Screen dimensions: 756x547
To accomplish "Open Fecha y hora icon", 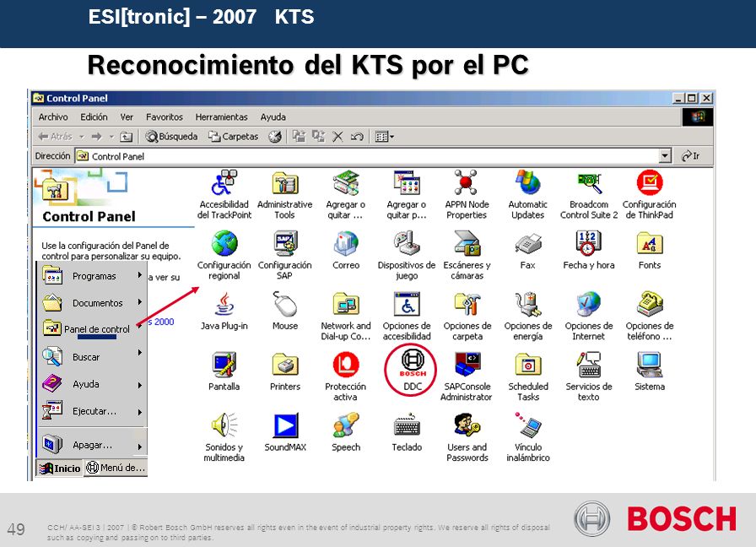I will [589, 244].
